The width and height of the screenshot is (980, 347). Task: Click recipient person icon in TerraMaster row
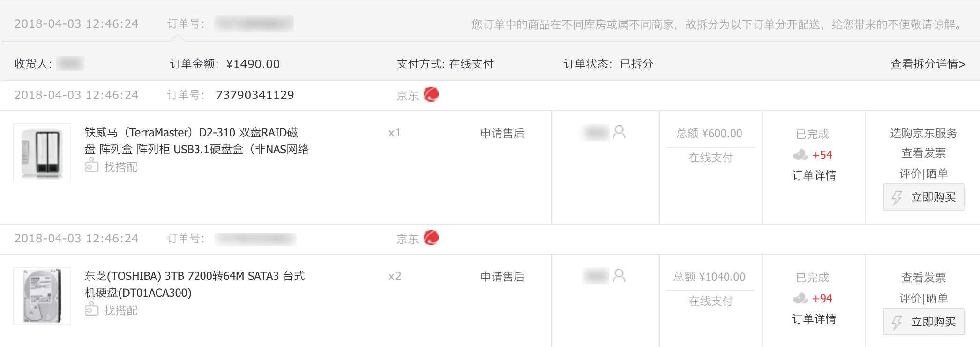(x=619, y=132)
